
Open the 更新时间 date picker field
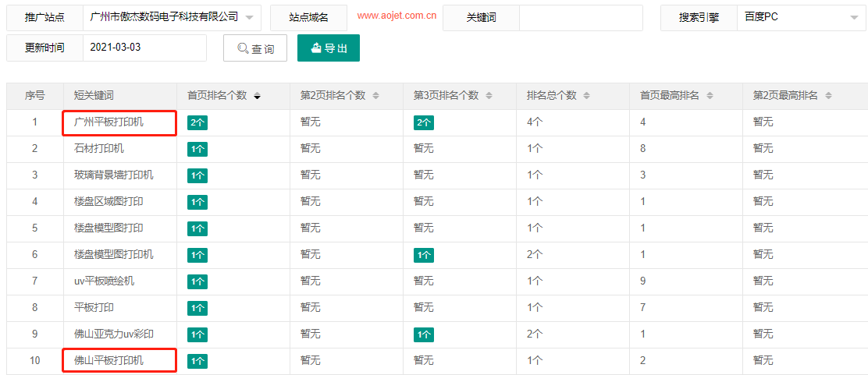[x=144, y=48]
